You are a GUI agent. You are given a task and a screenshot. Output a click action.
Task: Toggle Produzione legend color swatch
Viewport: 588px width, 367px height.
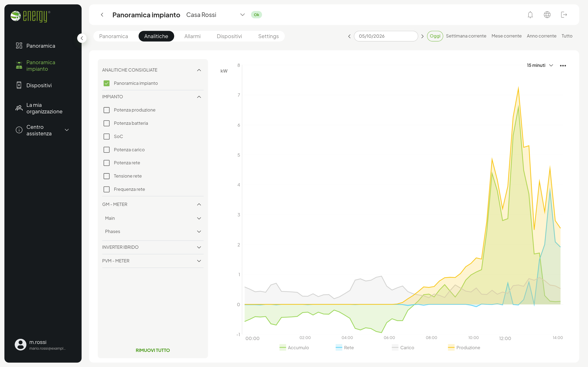tap(451, 348)
